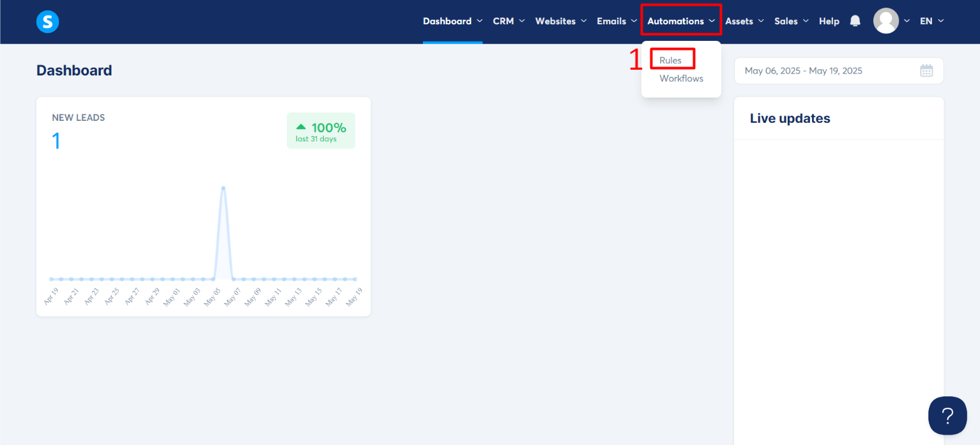980x445 pixels.
Task: Expand the Dashboard chevron arrow
Action: pyautogui.click(x=479, y=21)
